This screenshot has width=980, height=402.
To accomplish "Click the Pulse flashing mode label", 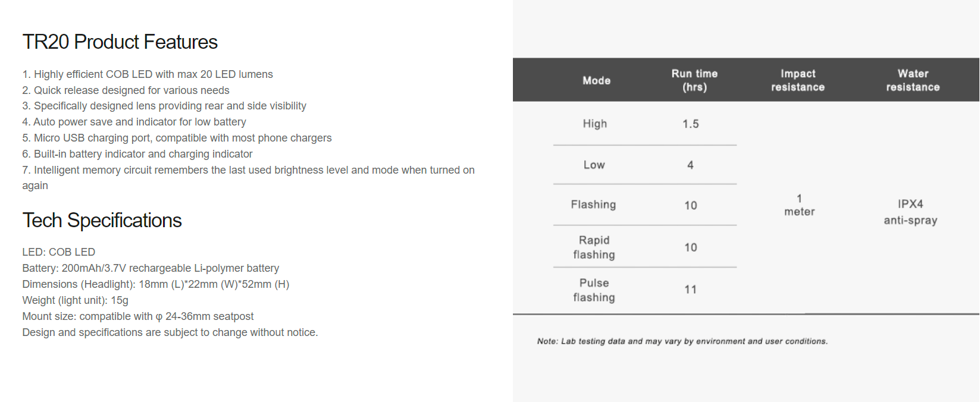I will point(594,290).
